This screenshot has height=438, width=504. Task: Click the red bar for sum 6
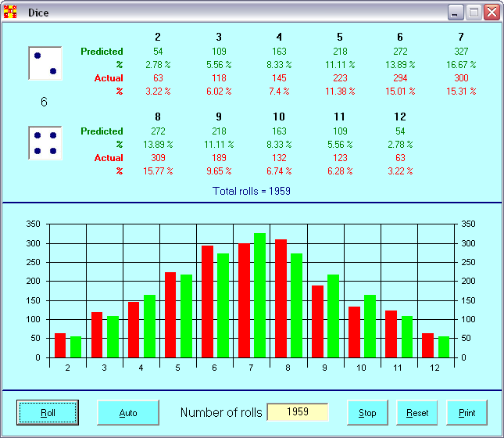[x=207, y=302]
